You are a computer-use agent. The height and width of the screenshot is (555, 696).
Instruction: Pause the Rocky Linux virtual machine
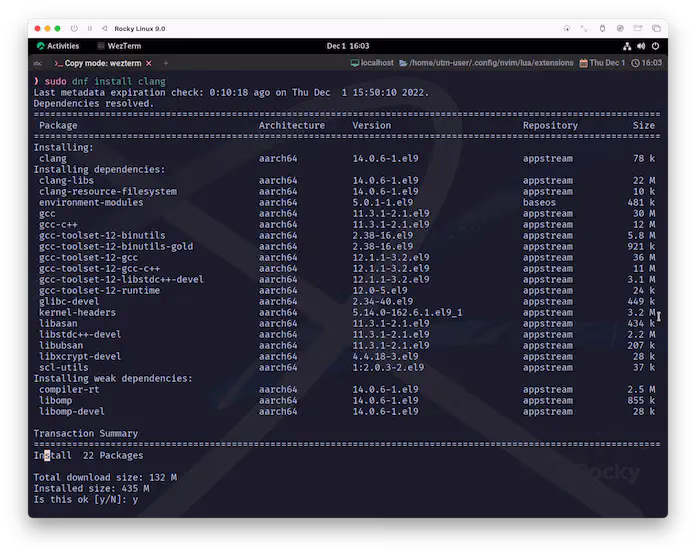tap(90, 28)
